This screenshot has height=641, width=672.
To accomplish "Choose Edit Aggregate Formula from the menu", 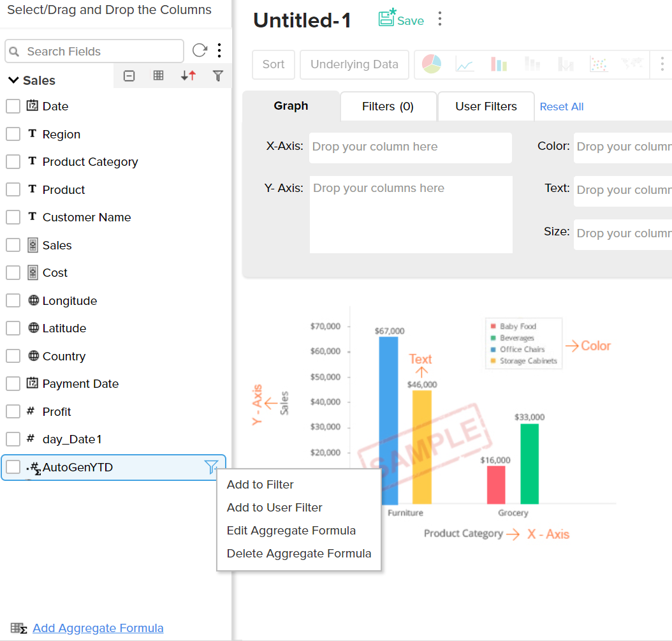I will point(291,530).
